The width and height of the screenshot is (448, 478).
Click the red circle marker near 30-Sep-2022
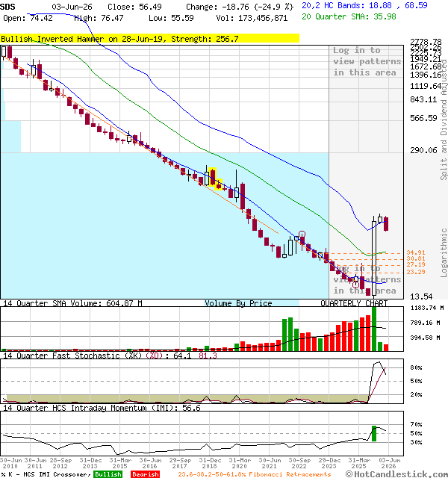coord(302,234)
